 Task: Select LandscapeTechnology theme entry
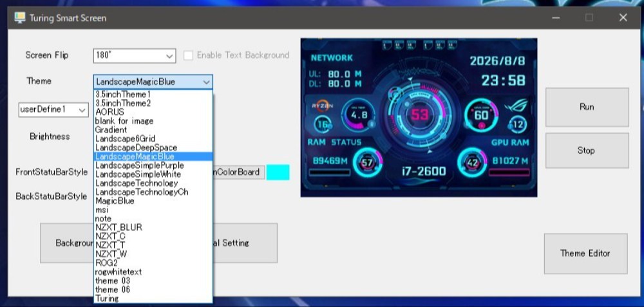click(x=153, y=183)
